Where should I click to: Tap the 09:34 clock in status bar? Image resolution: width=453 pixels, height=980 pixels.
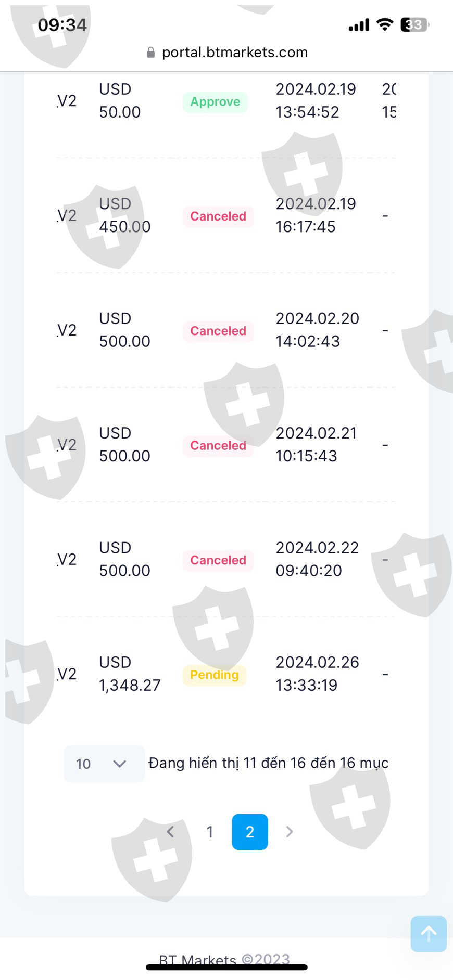[62, 25]
